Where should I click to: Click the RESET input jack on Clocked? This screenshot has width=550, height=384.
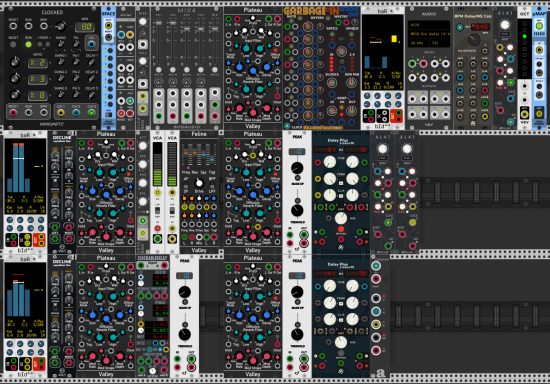pos(13,26)
